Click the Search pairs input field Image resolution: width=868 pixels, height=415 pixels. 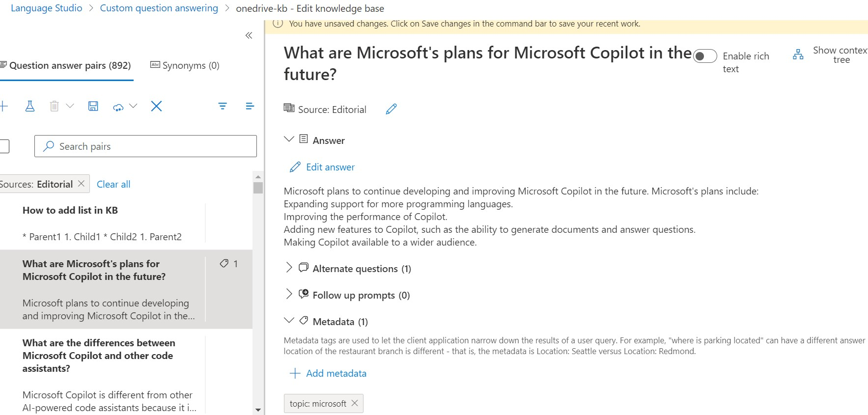click(145, 146)
